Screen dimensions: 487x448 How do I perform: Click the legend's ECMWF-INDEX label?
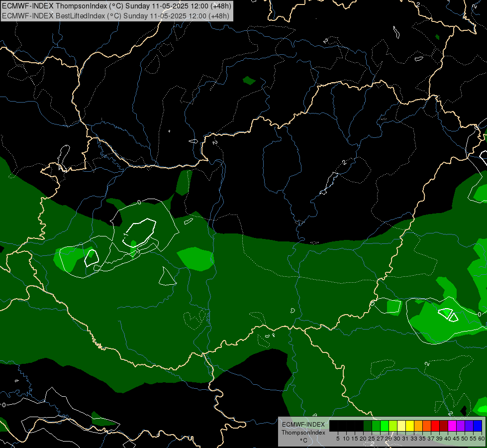[303, 425]
